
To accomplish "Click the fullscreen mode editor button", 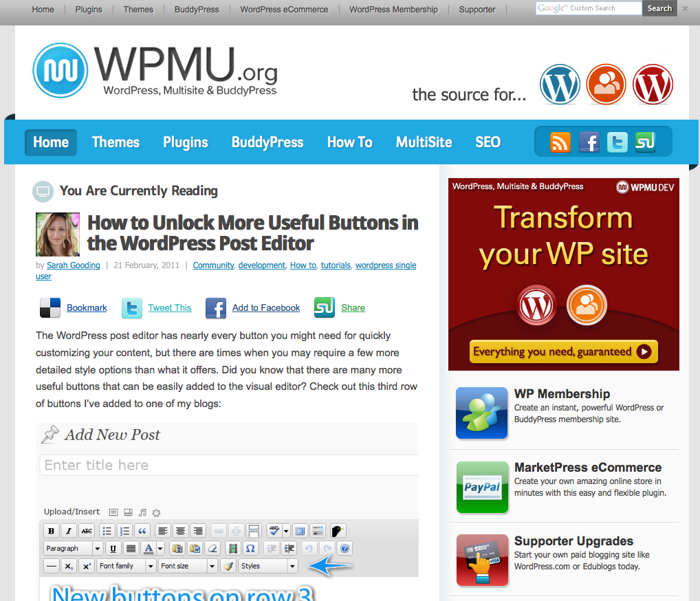I will tap(300, 531).
